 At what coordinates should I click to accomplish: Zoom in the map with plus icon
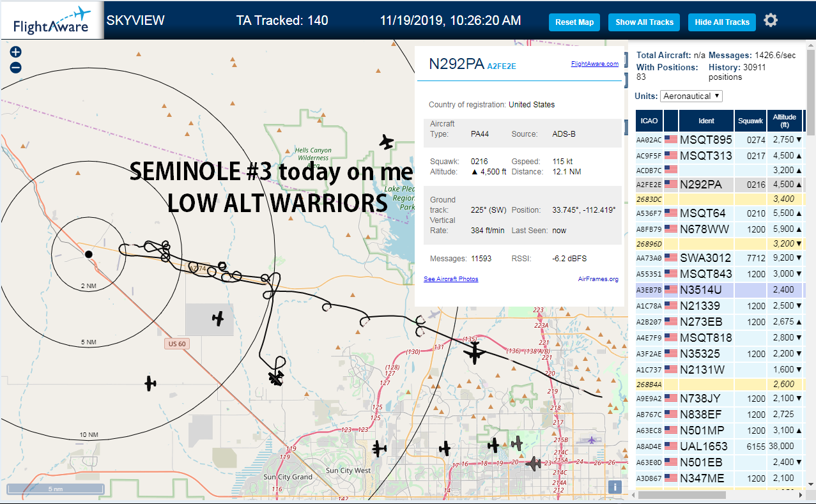tap(15, 52)
